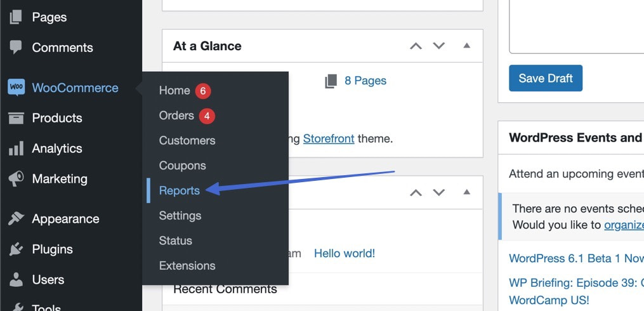Click the Recent Comments heading
This screenshot has width=644, height=311.
tap(225, 289)
